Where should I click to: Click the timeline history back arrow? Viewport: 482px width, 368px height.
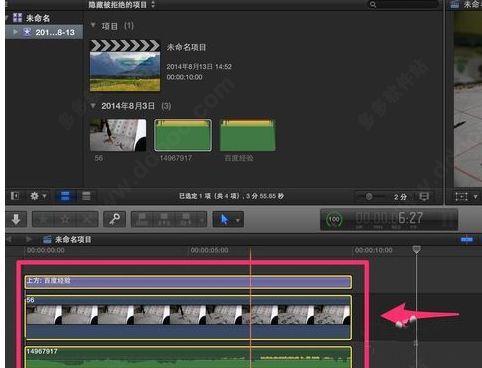(x=9, y=239)
